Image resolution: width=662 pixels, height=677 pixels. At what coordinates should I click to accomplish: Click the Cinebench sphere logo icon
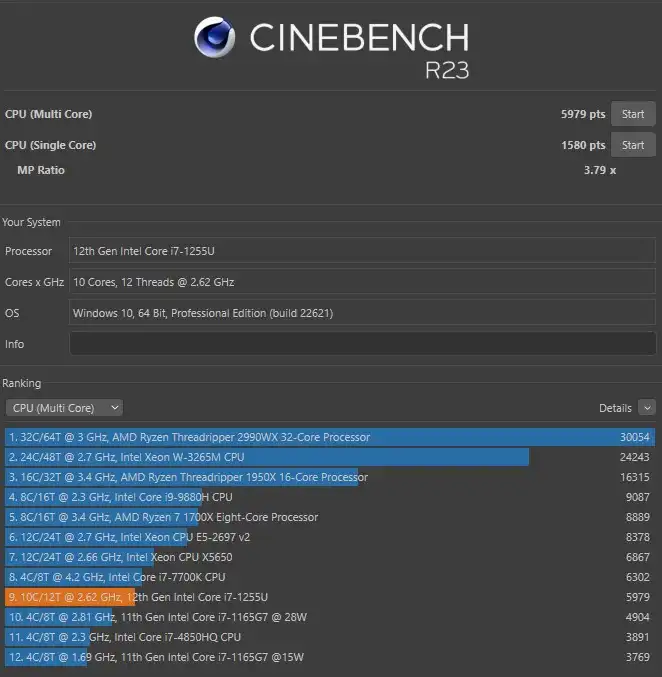(x=216, y=39)
